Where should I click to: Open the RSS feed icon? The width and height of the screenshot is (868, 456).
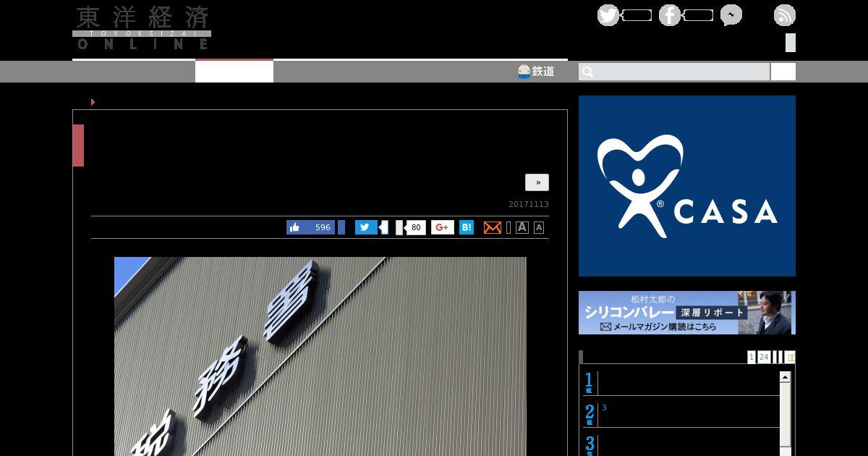point(785,15)
